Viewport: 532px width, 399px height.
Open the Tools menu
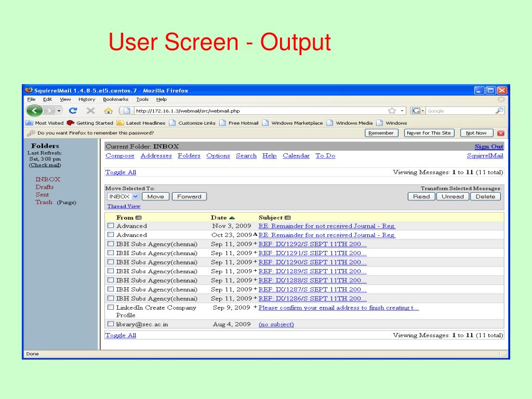pos(142,99)
